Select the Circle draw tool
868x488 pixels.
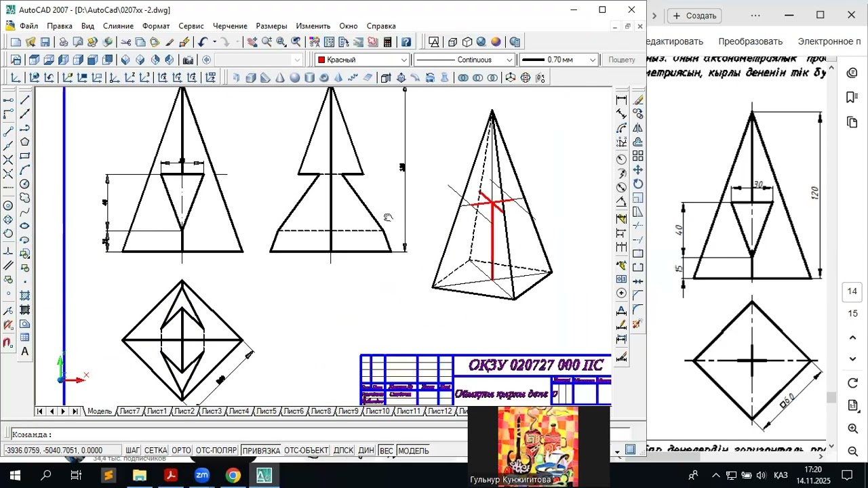(x=25, y=184)
